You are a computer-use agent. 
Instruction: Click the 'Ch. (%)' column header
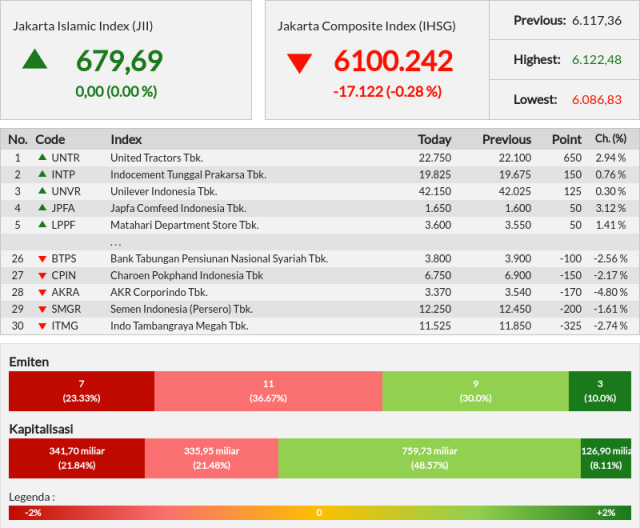611,139
